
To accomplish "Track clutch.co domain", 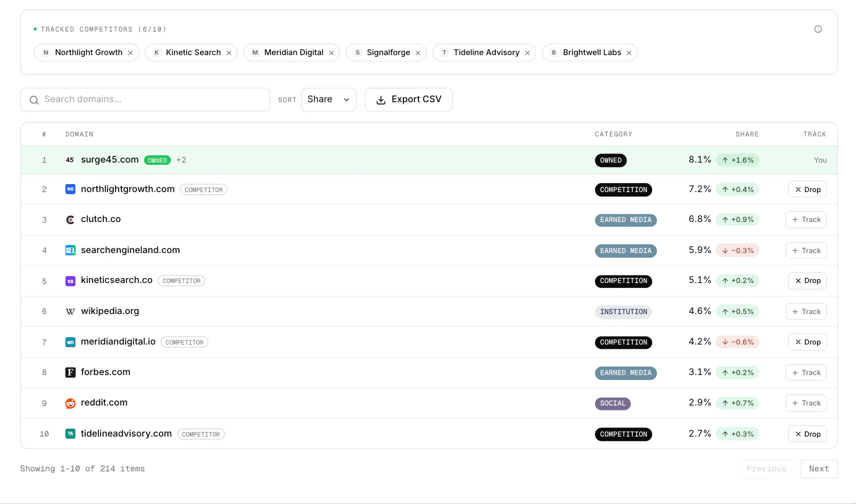I will 806,220.
